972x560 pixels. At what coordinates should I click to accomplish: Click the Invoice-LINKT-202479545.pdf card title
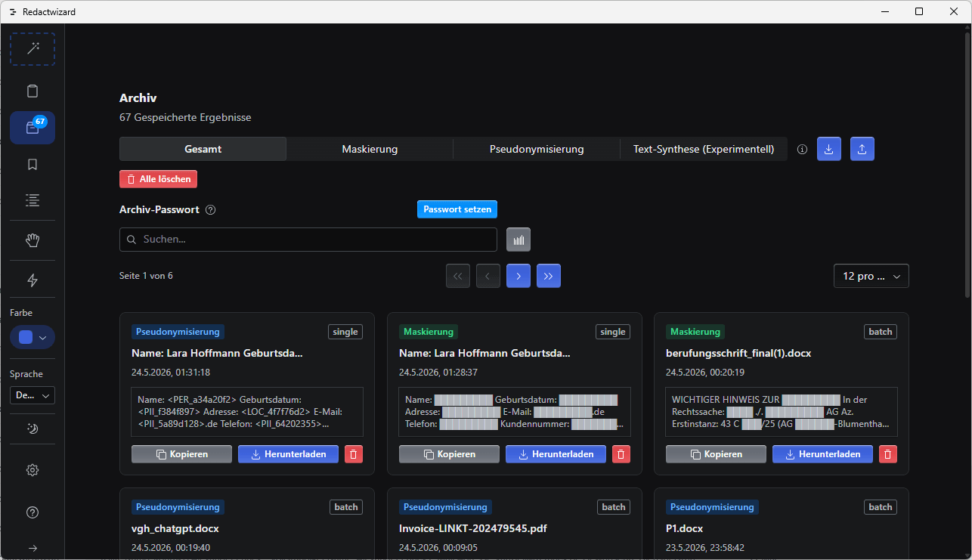[473, 528]
